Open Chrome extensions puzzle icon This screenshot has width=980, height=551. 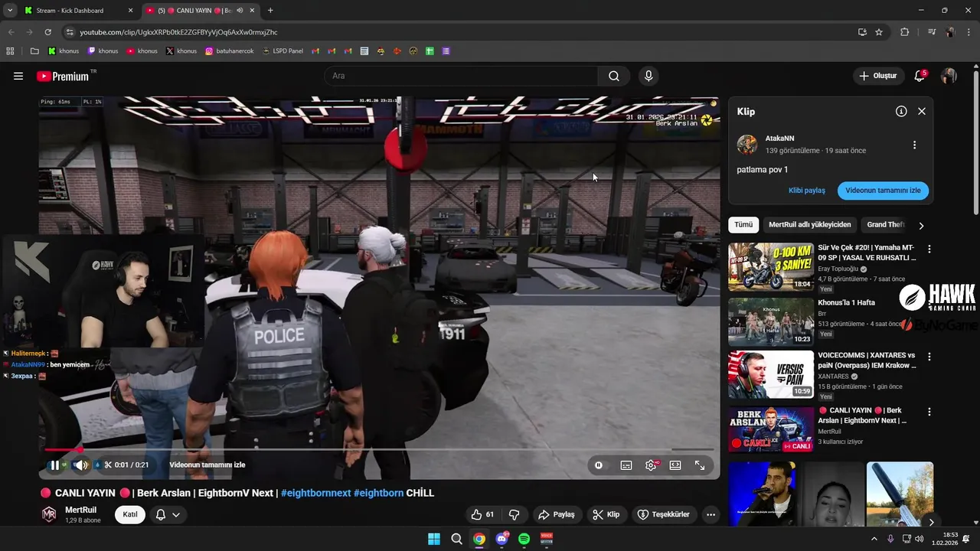(905, 32)
